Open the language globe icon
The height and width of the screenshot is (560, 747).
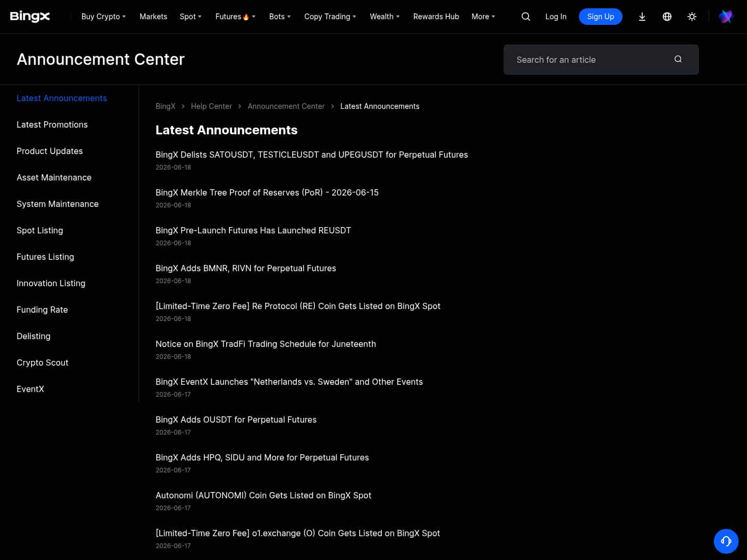coord(667,17)
